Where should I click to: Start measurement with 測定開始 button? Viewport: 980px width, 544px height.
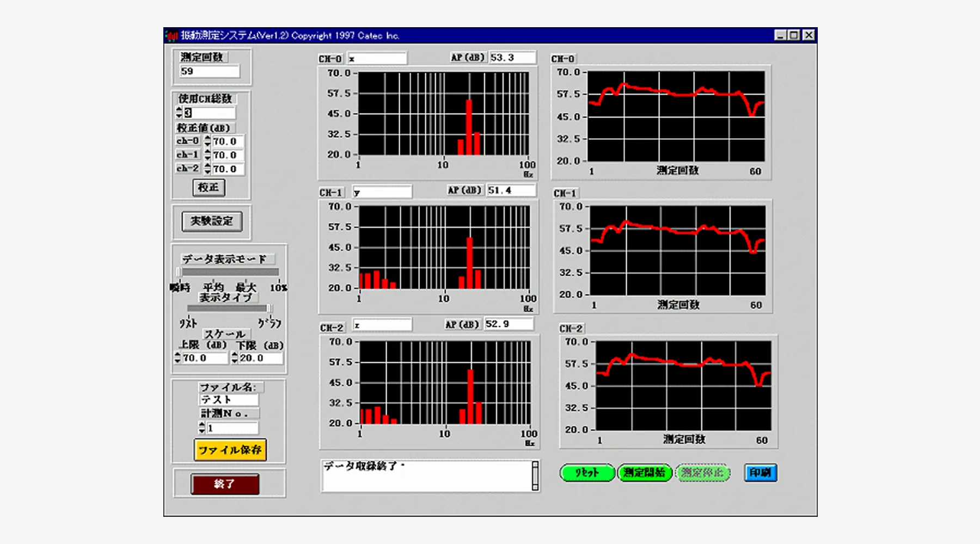[x=645, y=473]
